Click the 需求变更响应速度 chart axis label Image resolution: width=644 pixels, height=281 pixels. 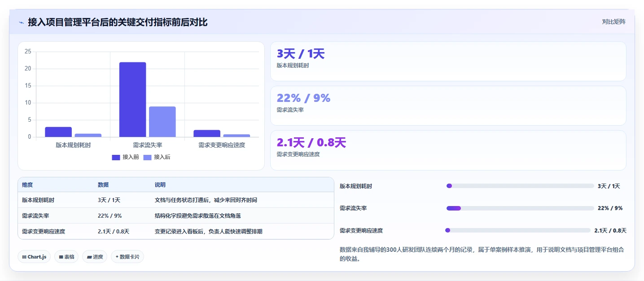coord(222,145)
